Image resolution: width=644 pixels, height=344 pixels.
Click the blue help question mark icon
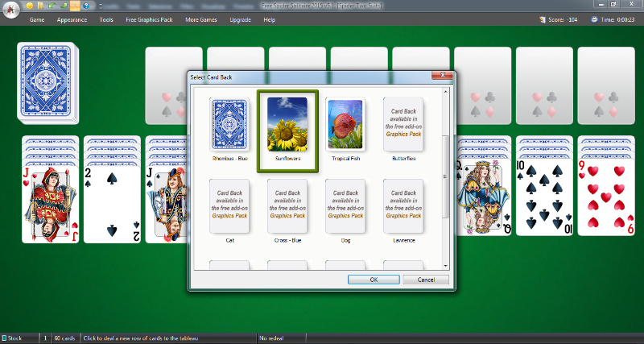85,6
